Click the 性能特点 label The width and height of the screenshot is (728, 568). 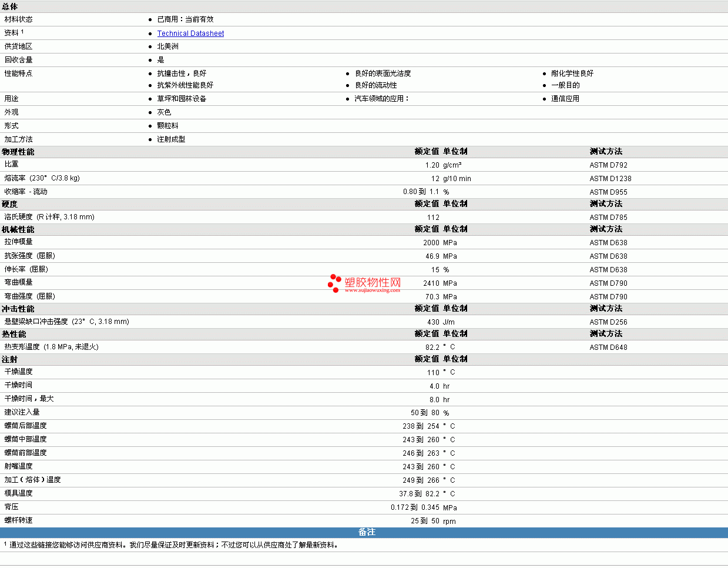pyautogui.click(x=19, y=73)
